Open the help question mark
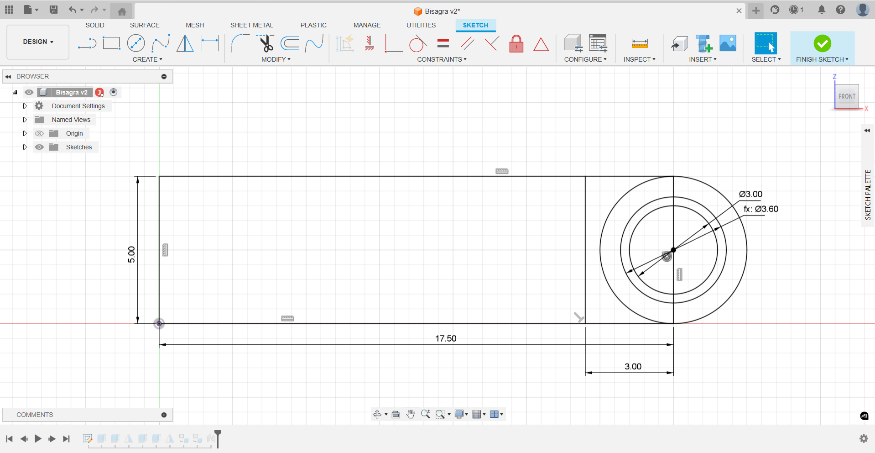The height and width of the screenshot is (453, 875). tap(840, 10)
